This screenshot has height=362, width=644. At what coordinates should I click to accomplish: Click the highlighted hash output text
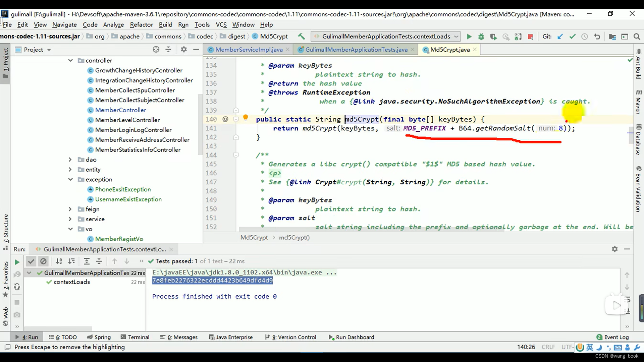click(213, 280)
